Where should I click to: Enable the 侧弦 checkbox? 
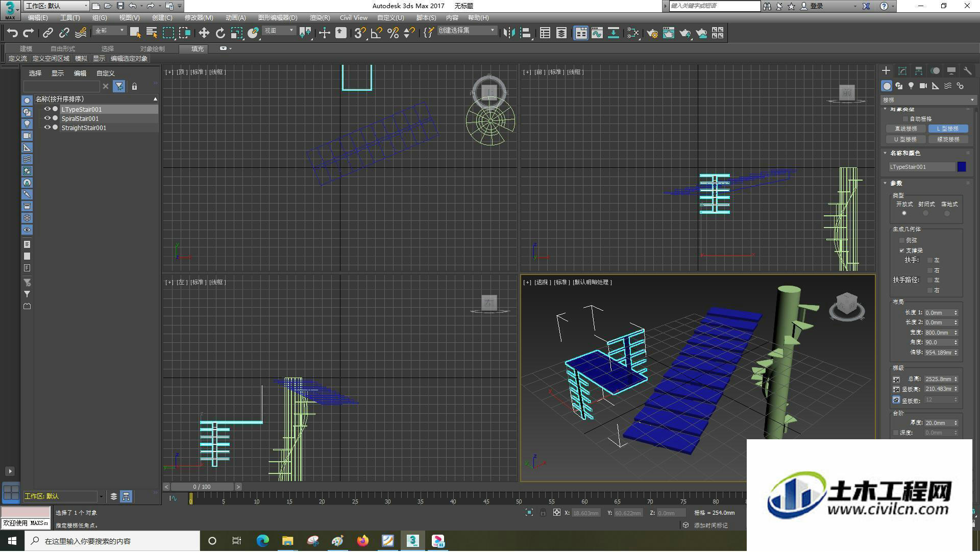pyautogui.click(x=902, y=240)
